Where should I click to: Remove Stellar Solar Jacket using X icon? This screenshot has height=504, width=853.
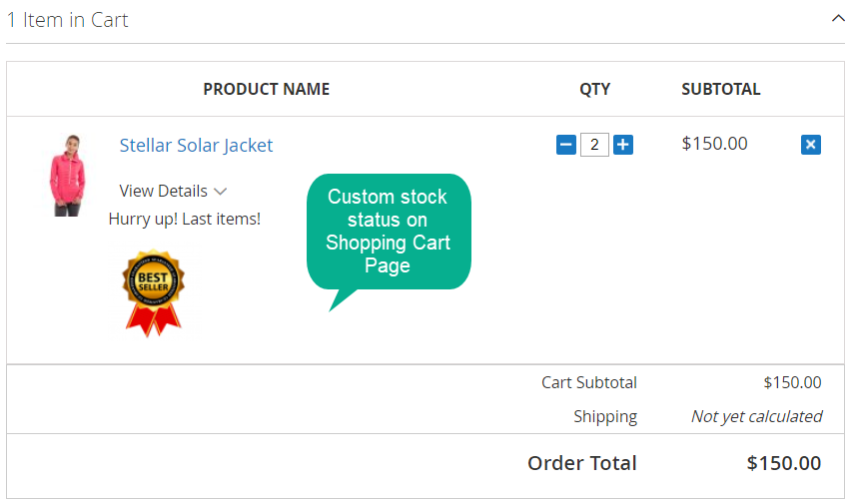point(811,145)
